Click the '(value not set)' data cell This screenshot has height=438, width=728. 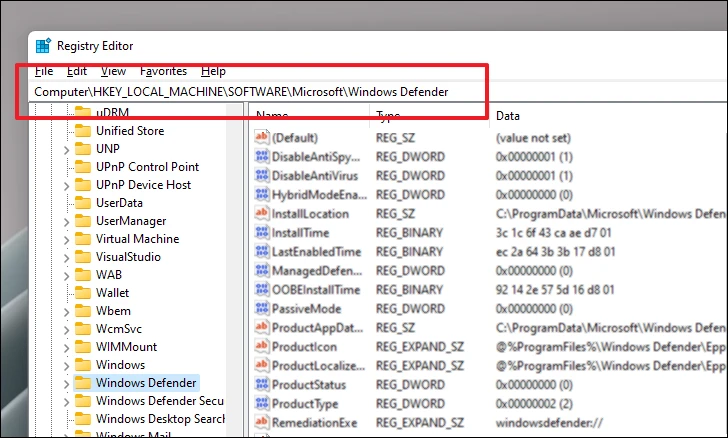533,138
